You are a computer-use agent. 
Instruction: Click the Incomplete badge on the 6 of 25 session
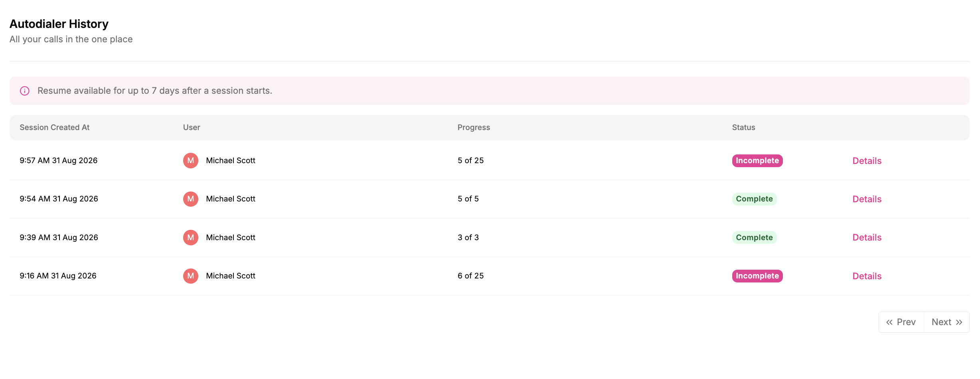[757, 276]
